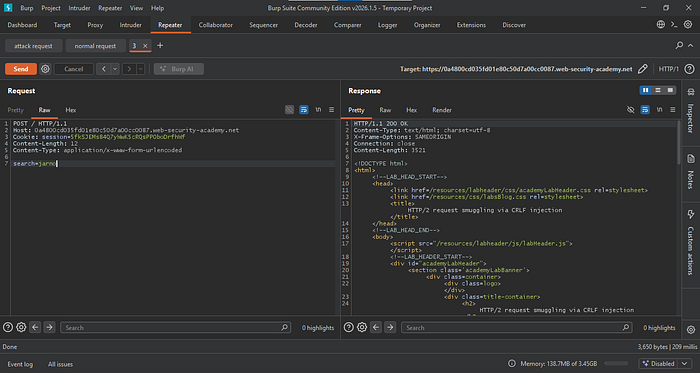
Task: Open the Intruder menu
Action: tap(79, 8)
